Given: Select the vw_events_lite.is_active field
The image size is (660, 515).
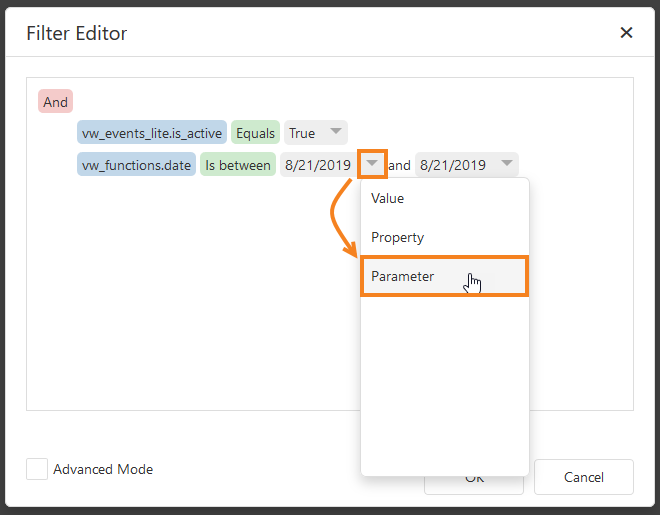Looking at the screenshot, I should click(x=152, y=133).
